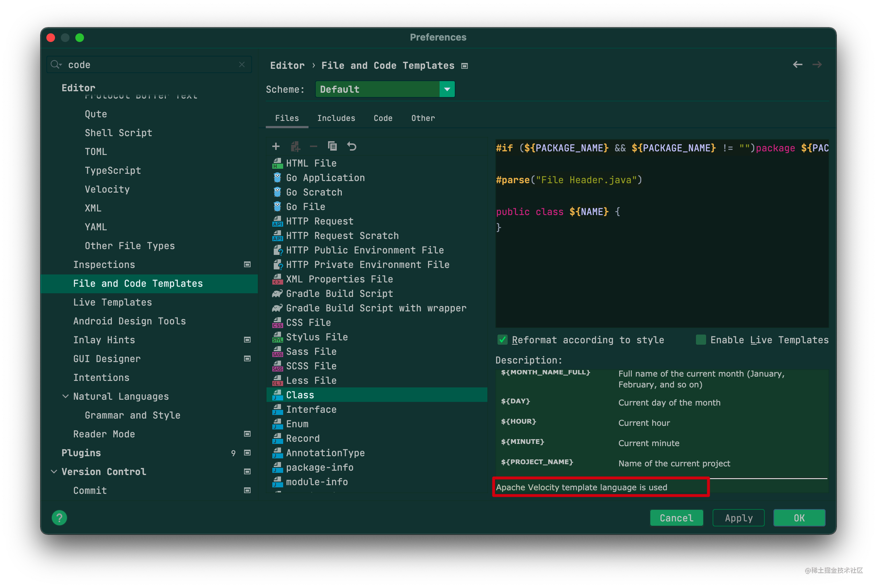The image size is (877, 588).
Task: Switch to the Other tab
Action: (x=423, y=118)
